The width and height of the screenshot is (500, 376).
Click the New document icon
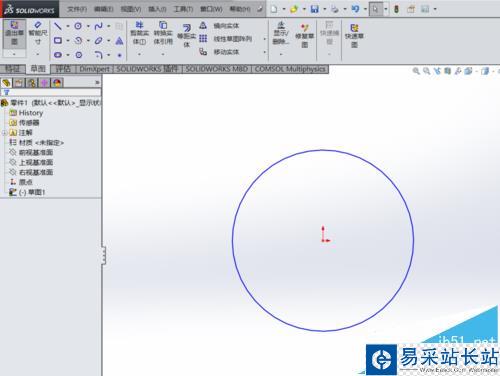[274, 9]
